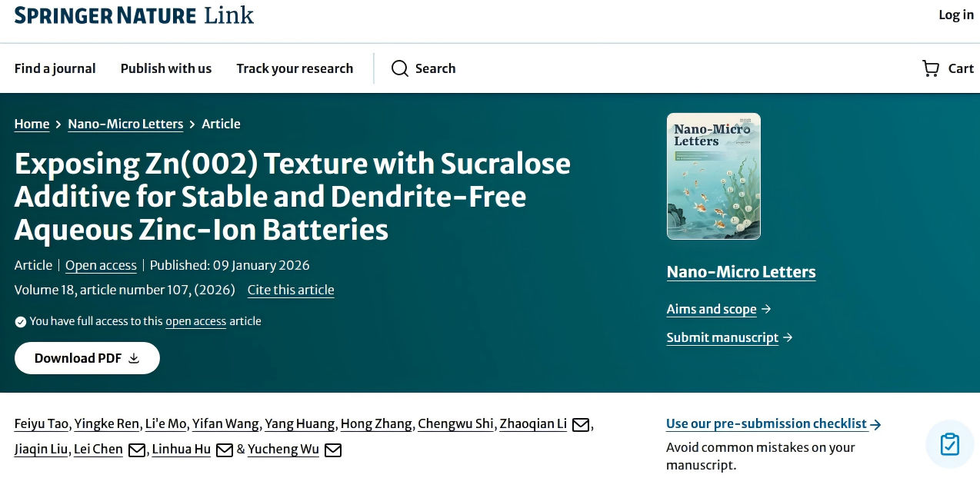Click the floating checklist clipboard icon
Viewport: 980px width, 478px height.
coord(950,444)
